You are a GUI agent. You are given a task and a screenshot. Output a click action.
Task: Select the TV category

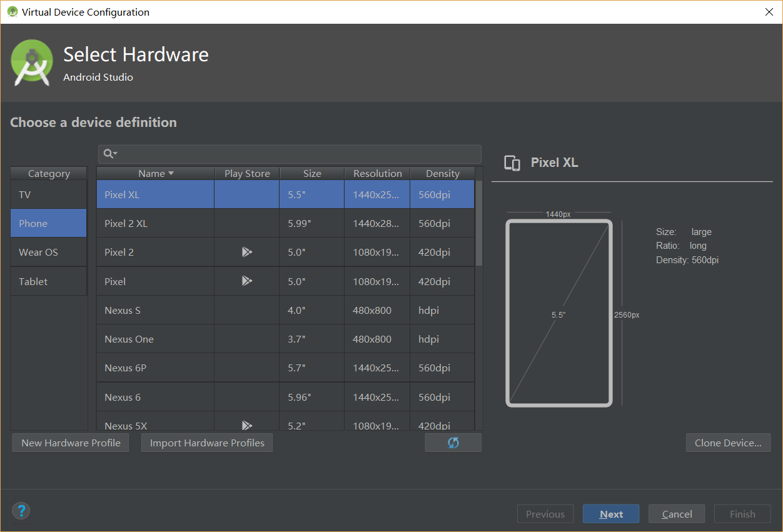click(49, 194)
